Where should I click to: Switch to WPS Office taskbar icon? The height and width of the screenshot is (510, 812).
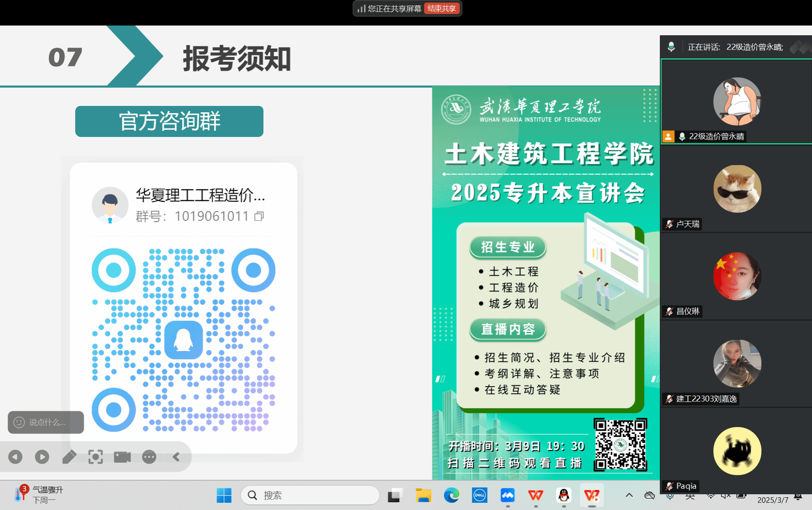(536, 496)
